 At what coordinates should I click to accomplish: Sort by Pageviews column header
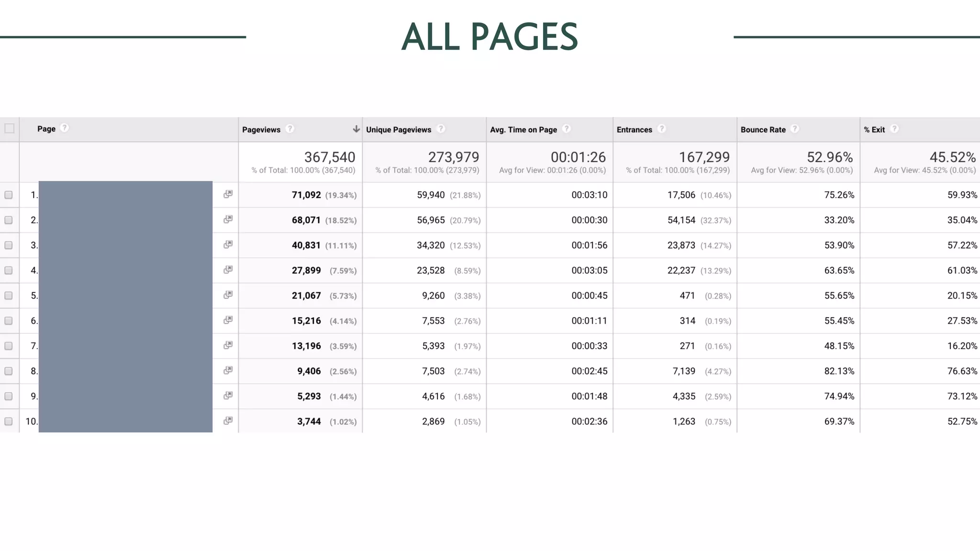pos(261,130)
